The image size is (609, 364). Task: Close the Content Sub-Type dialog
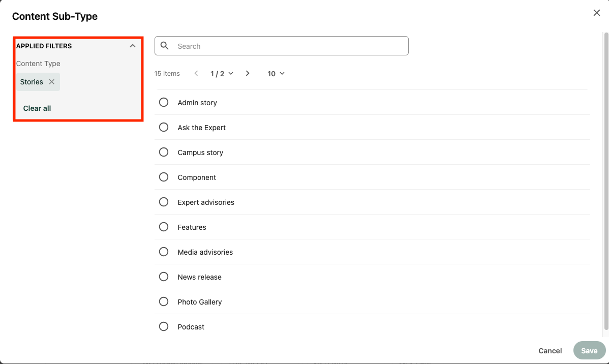coord(596,13)
